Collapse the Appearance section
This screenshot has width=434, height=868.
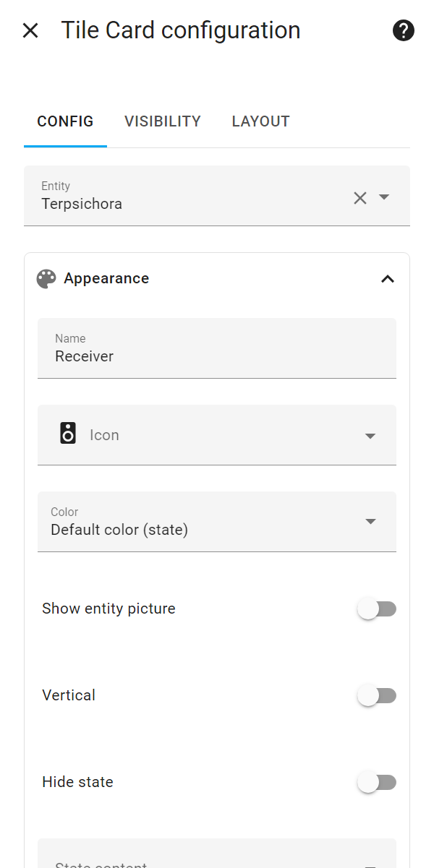[x=388, y=278]
